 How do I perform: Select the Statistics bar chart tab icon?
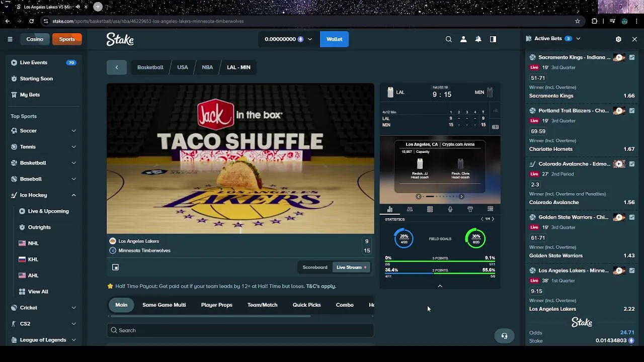[x=390, y=209]
